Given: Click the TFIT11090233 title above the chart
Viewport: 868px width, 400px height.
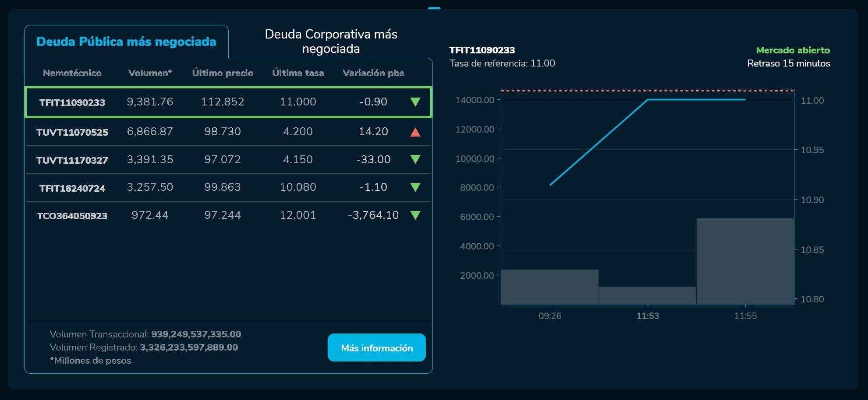Looking at the screenshot, I should coord(482,50).
